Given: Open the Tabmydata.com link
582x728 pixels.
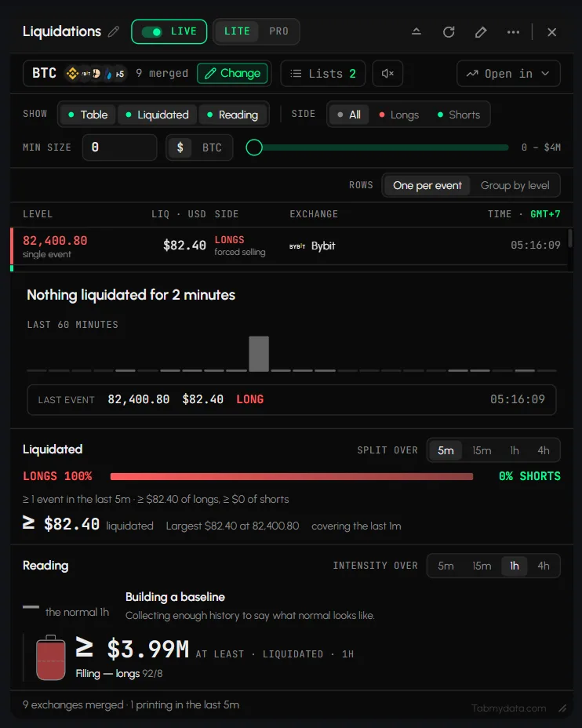Looking at the screenshot, I should pos(509,708).
